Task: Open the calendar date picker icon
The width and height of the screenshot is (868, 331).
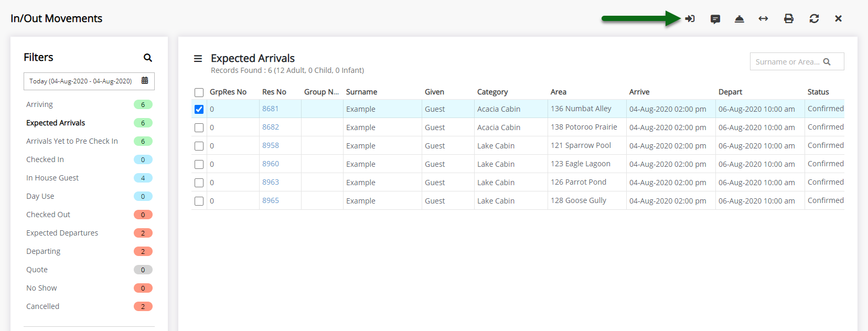Action: [145, 81]
